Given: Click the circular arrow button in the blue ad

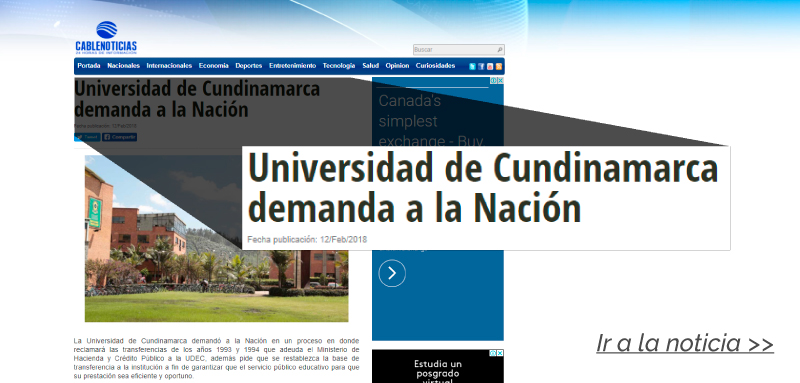Looking at the screenshot, I should tap(392, 273).
